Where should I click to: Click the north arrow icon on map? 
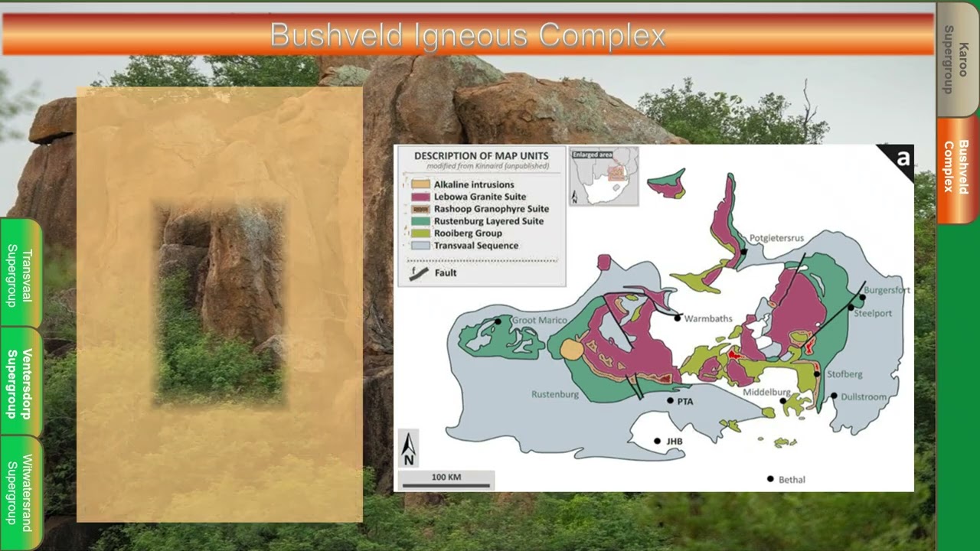tap(409, 449)
